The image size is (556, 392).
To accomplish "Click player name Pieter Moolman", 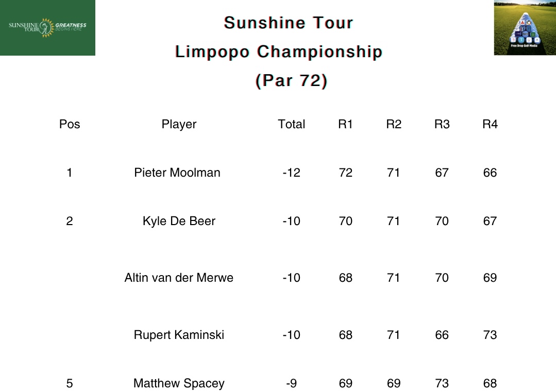I will [177, 173].
